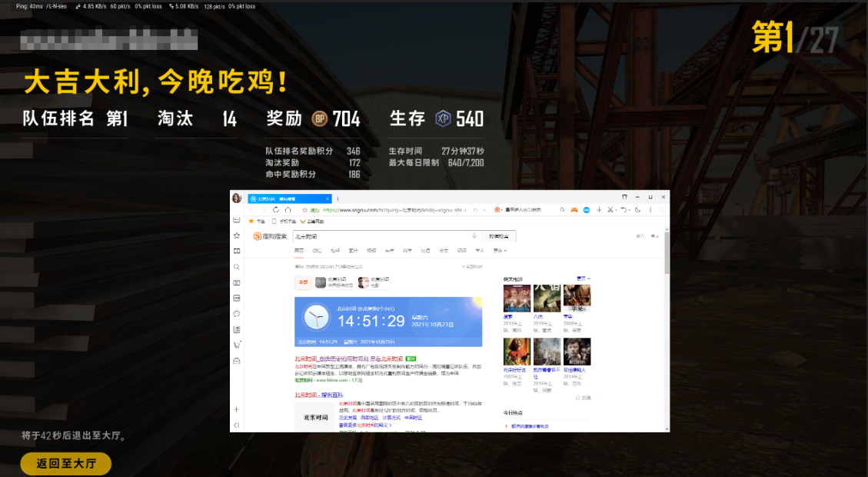Click the first 今日热点 hot news link
Viewport: 868px width, 477px height.
[530, 426]
